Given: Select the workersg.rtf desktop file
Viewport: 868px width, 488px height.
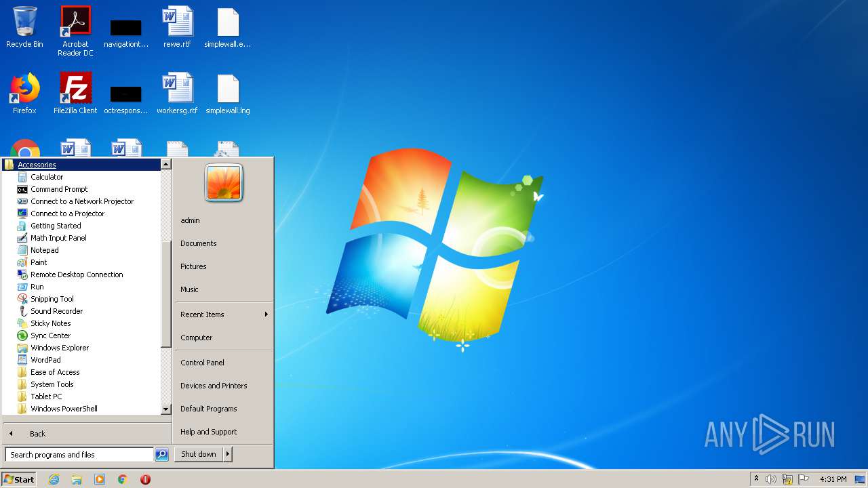Looking at the screenshot, I should 177,94.
